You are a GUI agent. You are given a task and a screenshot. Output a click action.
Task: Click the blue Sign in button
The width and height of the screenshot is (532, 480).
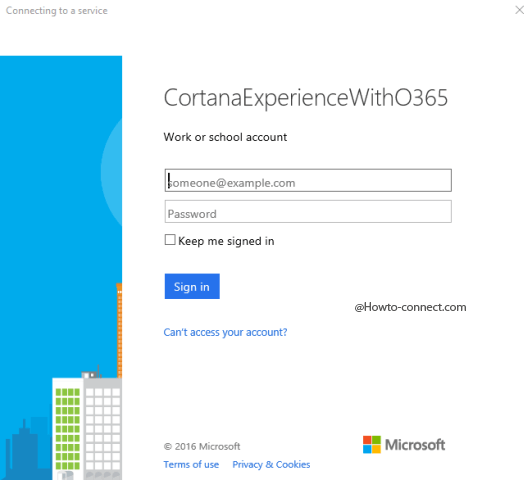click(192, 286)
